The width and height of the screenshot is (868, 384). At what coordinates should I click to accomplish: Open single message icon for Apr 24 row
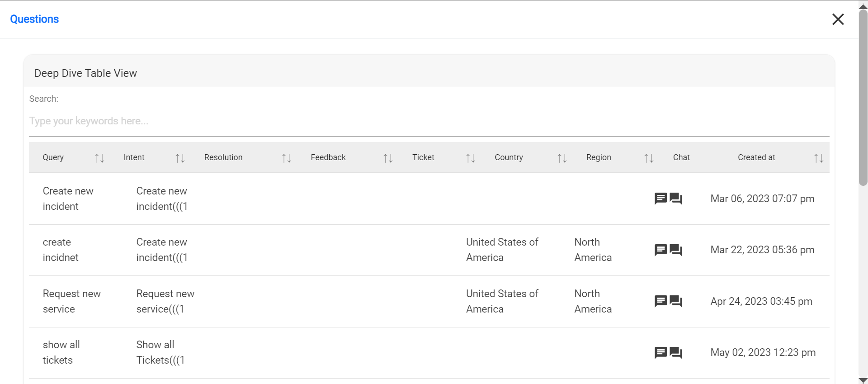pos(660,301)
